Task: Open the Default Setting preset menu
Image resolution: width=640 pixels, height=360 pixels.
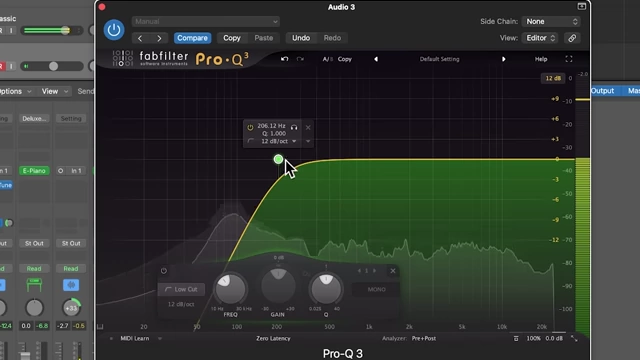Action: (440, 59)
